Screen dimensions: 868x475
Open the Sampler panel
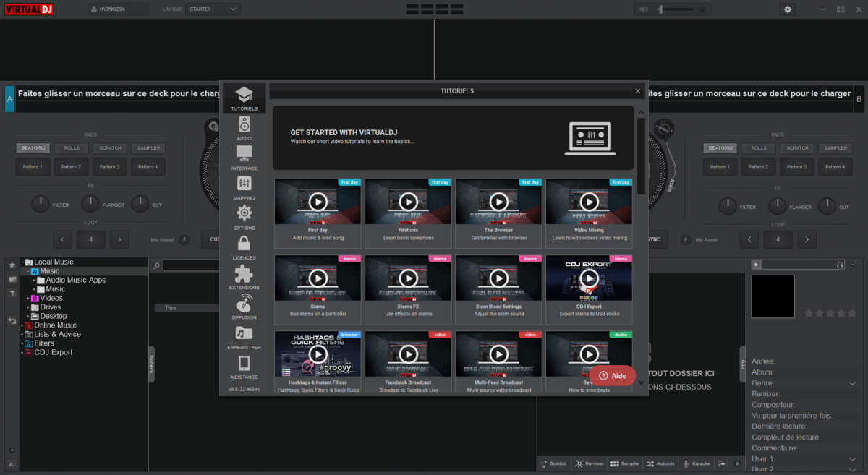click(626, 463)
